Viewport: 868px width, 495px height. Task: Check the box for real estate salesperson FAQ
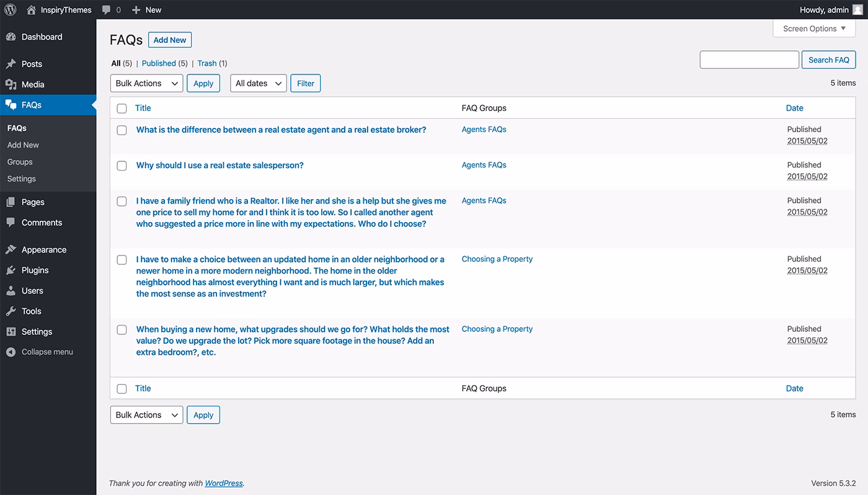tap(122, 166)
